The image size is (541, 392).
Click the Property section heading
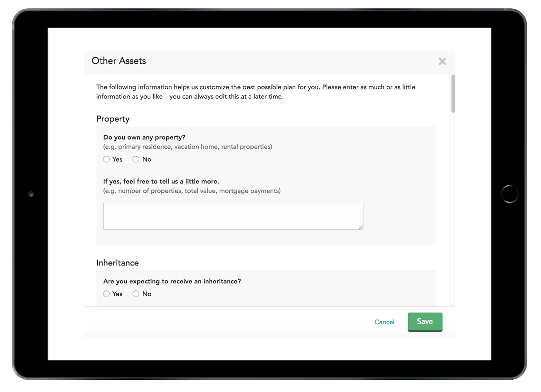113,119
